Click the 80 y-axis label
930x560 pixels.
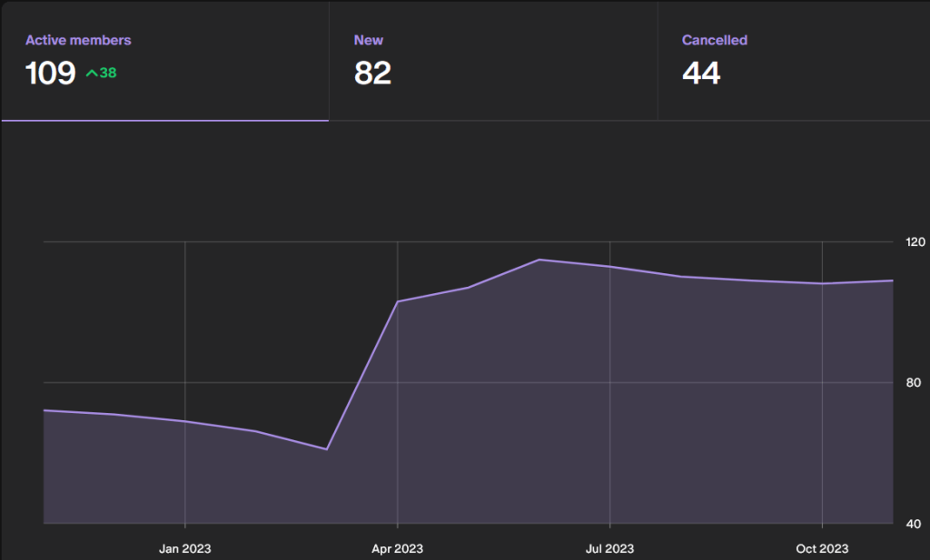[914, 382]
